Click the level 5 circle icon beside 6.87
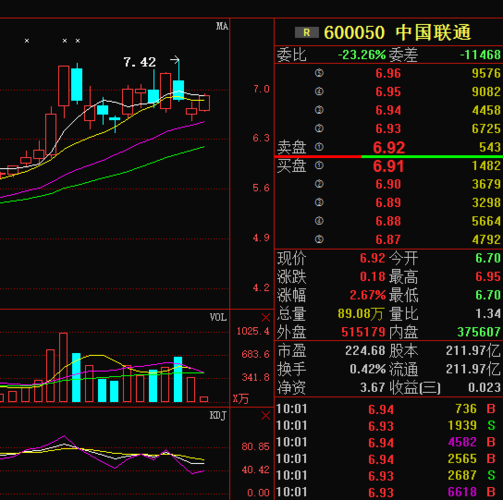The width and height of the screenshot is (503, 500). click(x=319, y=239)
